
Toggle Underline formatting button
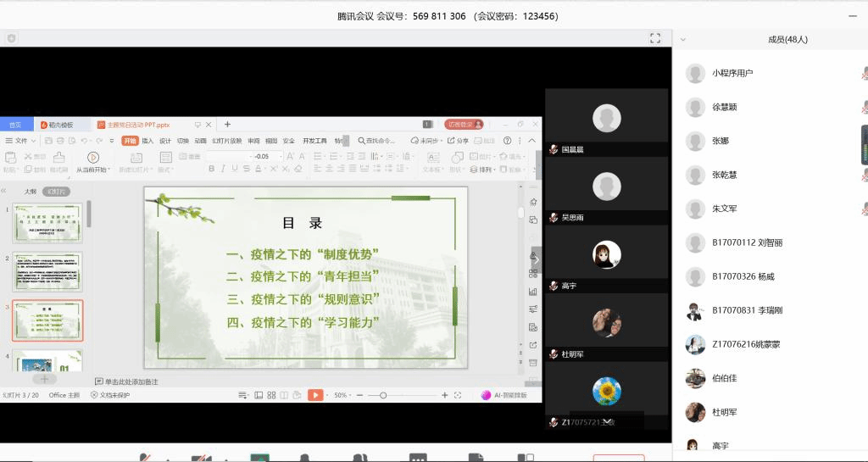coord(235,169)
